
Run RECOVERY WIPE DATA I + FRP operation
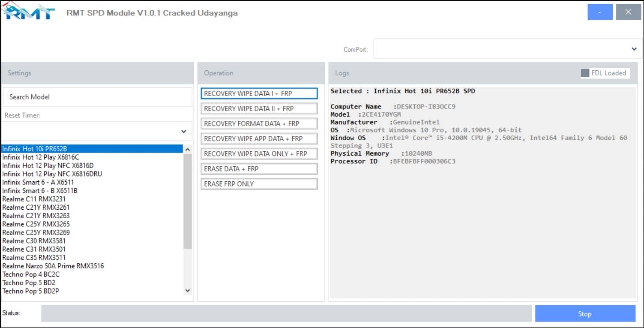(x=259, y=93)
